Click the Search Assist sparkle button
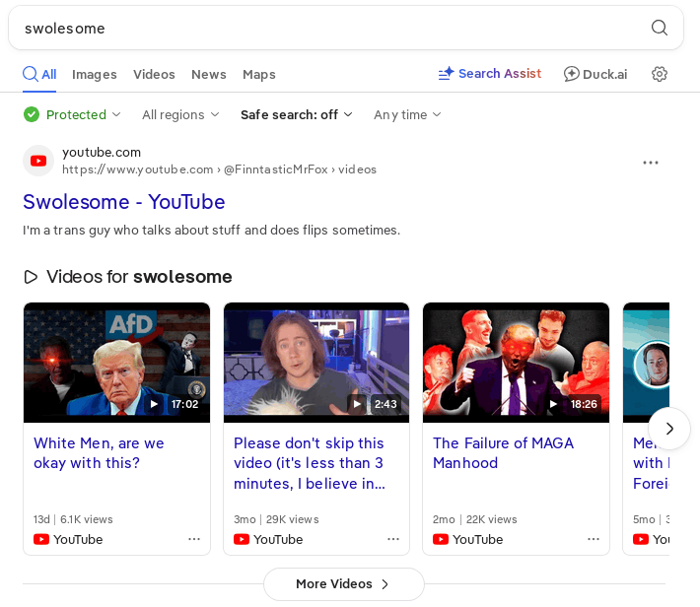 [x=490, y=74]
